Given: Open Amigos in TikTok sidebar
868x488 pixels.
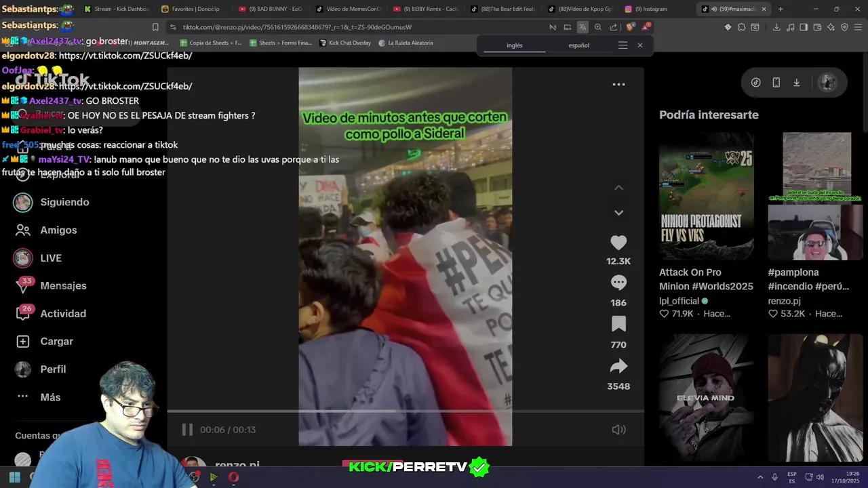Looking at the screenshot, I should click(58, 230).
